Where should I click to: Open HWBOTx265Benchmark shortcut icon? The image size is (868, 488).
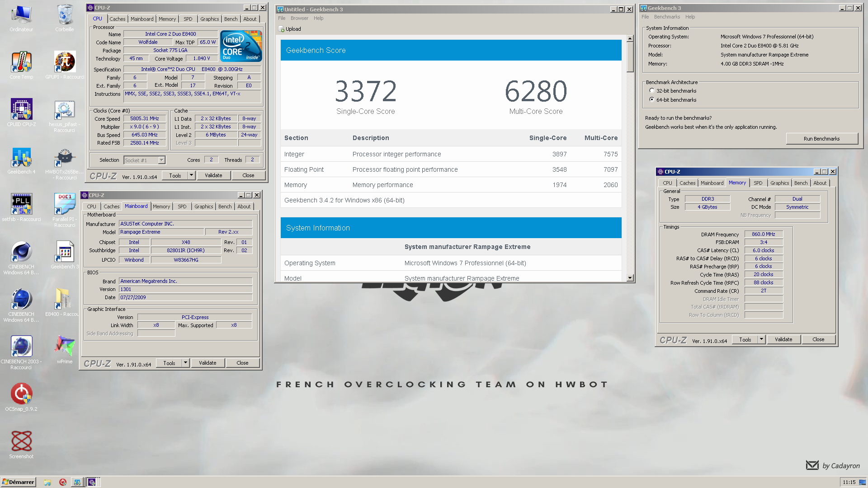coord(65,164)
